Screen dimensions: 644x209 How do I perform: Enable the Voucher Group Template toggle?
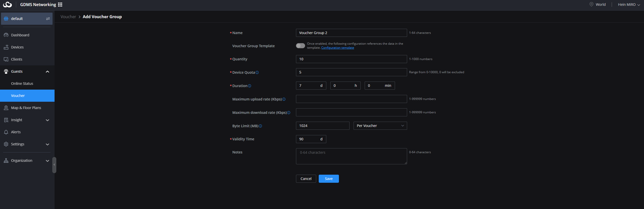tap(300, 46)
